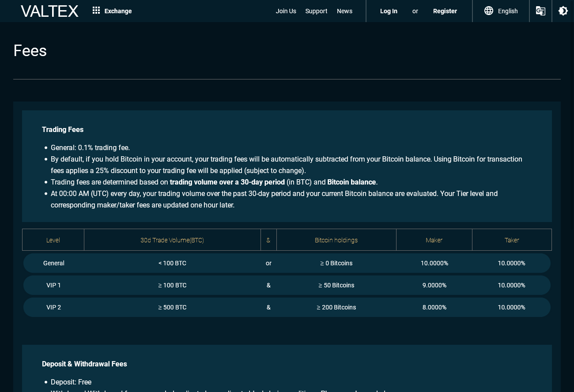Open the News menu item
The width and height of the screenshot is (574, 392).
(x=344, y=11)
